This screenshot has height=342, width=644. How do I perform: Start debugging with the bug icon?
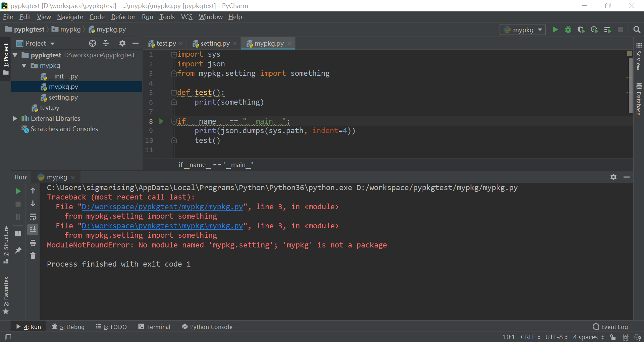coord(568,30)
